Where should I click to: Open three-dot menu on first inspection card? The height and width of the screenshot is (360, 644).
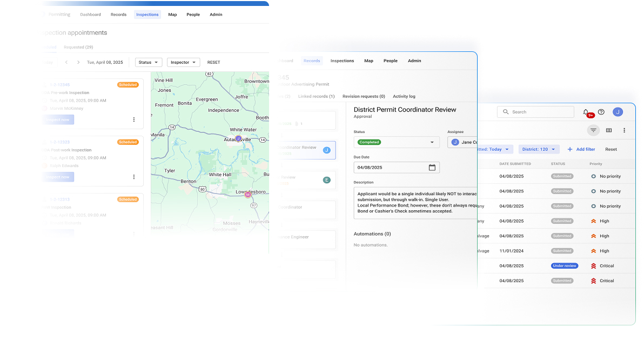[x=134, y=119]
